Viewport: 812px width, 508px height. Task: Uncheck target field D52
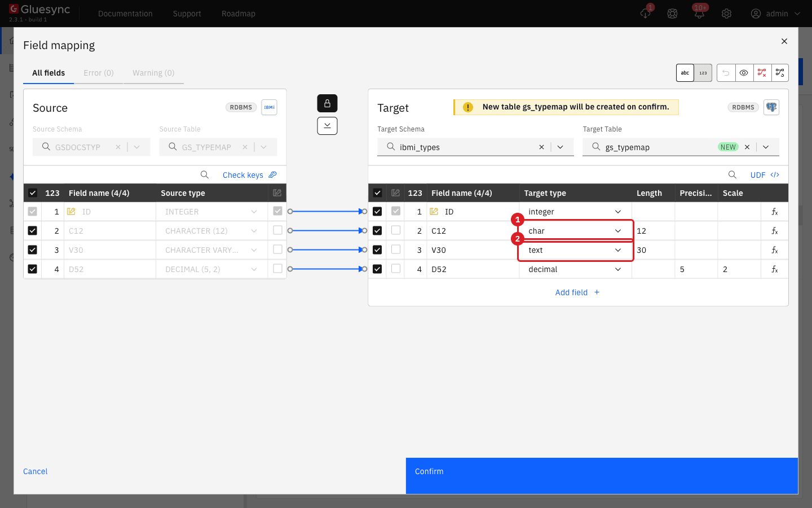click(377, 269)
